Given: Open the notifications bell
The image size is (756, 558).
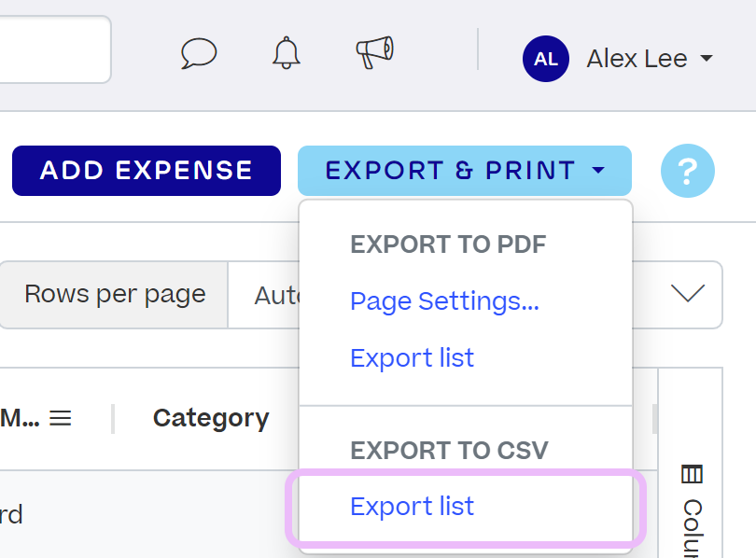Looking at the screenshot, I should pos(287,52).
